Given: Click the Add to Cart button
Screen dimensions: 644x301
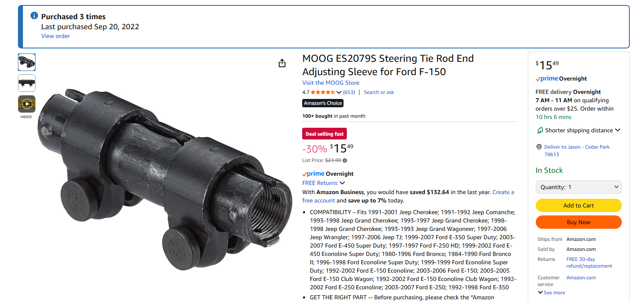Looking at the screenshot, I should (578, 205).
